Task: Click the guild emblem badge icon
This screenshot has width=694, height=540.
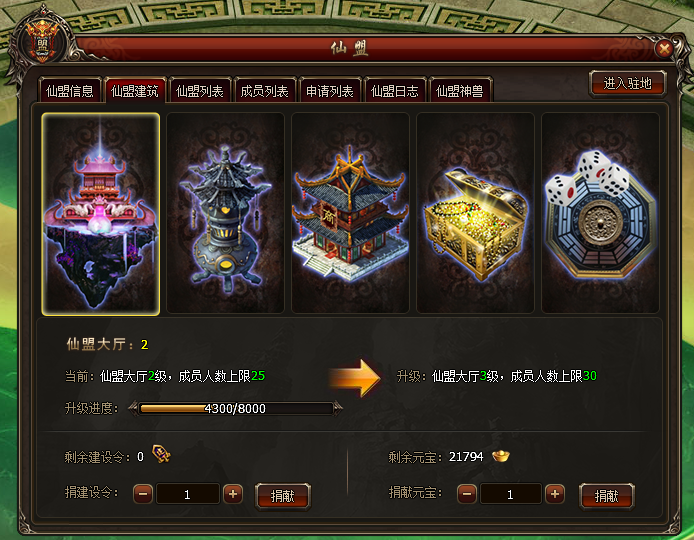Action: (42, 41)
